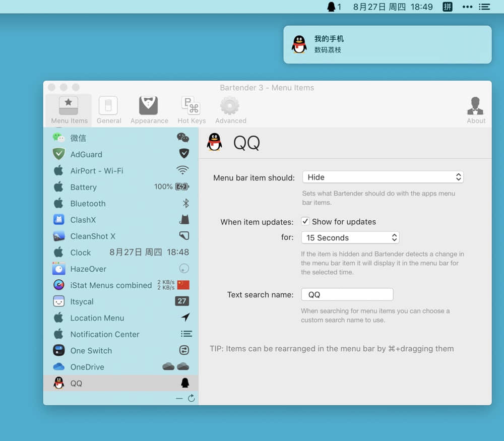Viewport: 504px width, 441px height.
Task: Open the Advanced gear settings
Action: pos(230,110)
